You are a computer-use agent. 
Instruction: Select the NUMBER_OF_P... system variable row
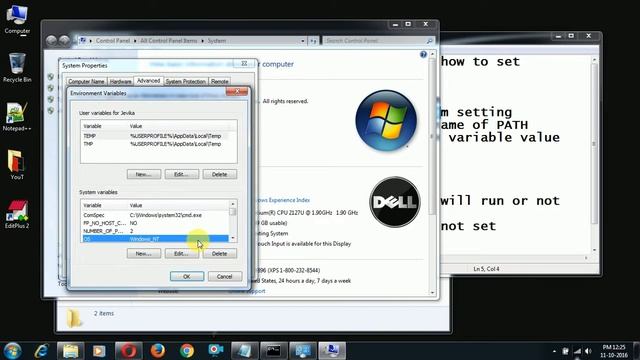click(x=155, y=231)
